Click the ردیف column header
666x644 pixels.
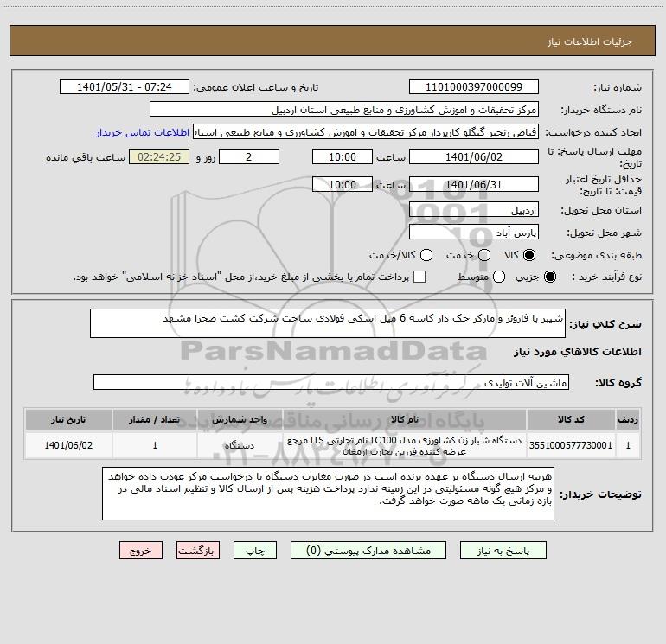click(x=628, y=420)
